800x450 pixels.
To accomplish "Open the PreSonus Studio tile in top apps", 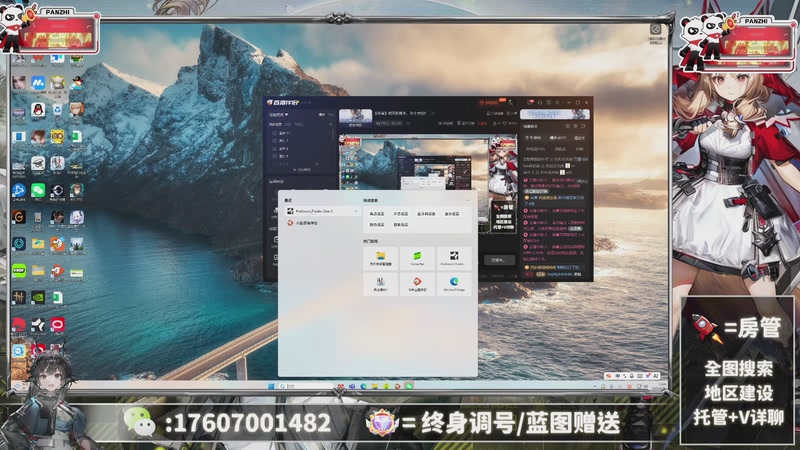I will click(454, 258).
